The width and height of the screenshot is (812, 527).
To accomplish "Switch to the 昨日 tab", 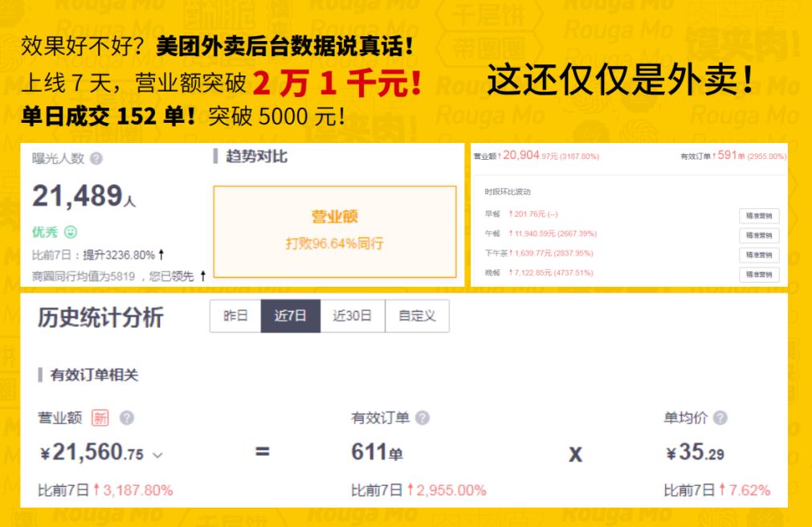I will coord(235,316).
